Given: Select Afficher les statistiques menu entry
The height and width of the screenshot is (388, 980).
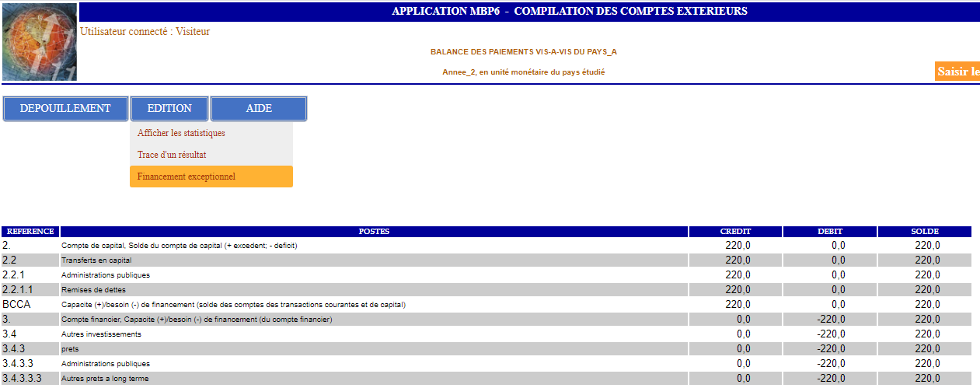Looking at the screenshot, I should (181, 133).
